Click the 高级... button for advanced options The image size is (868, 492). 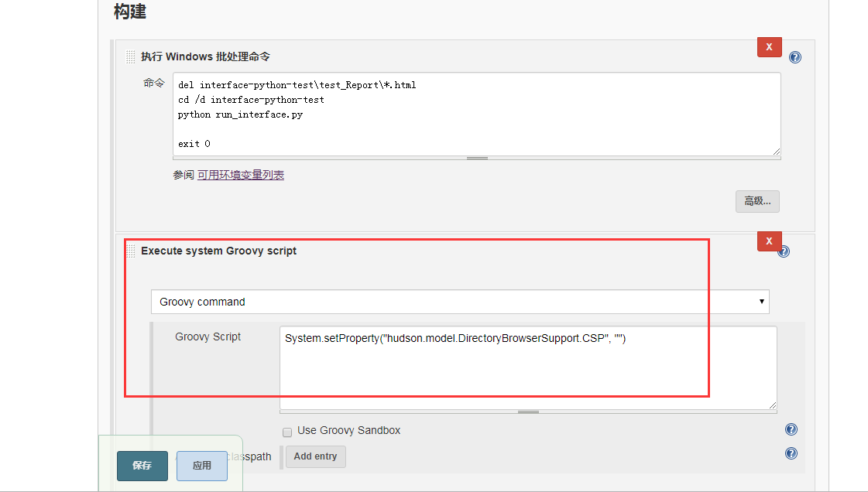coord(757,201)
